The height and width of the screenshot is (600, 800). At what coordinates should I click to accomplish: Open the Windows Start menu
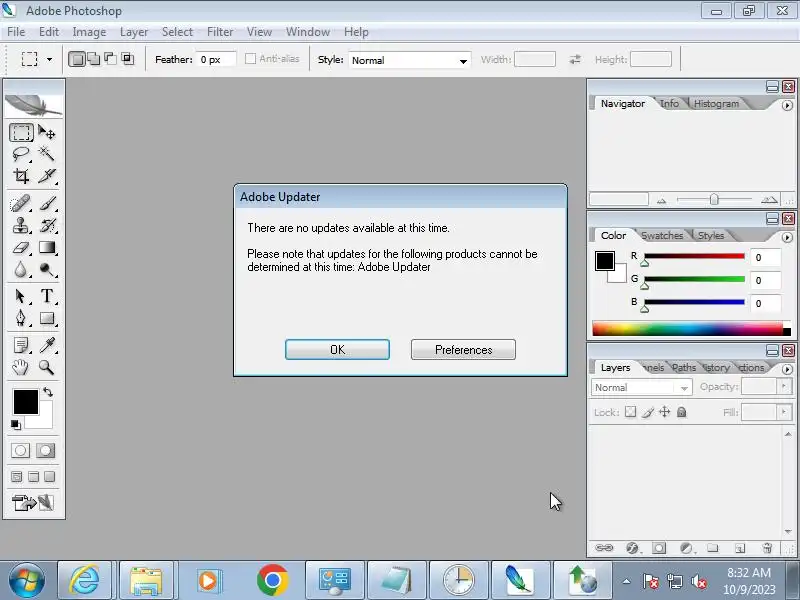click(x=27, y=581)
